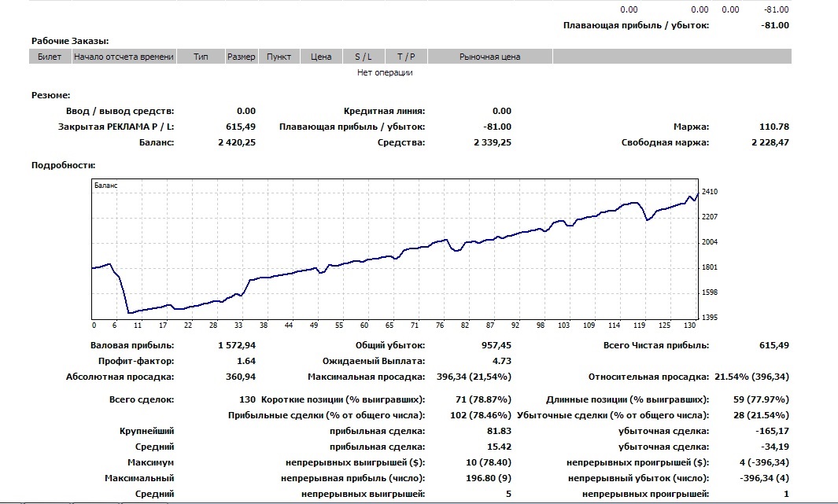
Task: Click chart y-axis label 1395
Action: pos(710,318)
